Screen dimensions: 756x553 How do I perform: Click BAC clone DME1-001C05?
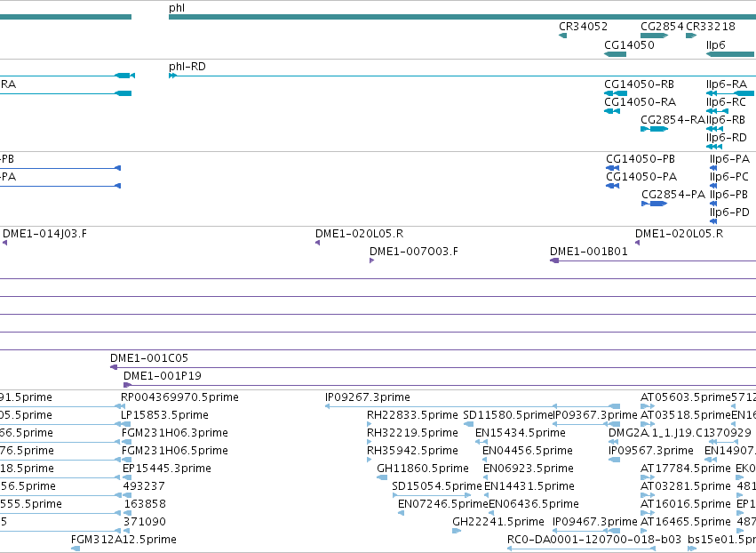pos(149,358)
